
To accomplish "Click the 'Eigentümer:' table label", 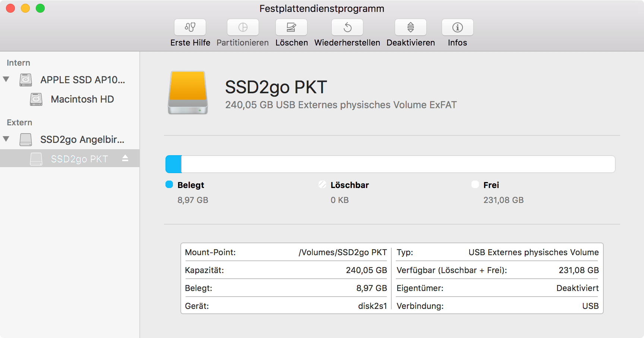I will click(420, 288).
